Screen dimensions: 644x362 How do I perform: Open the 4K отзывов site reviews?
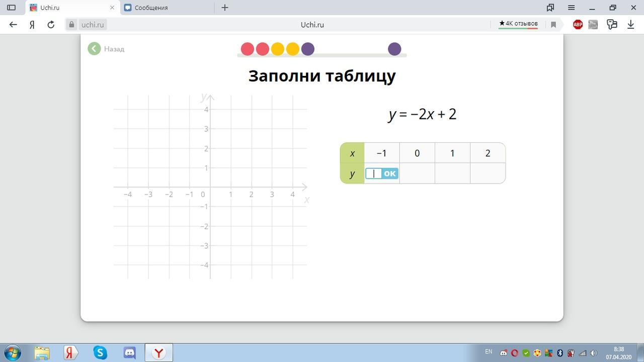[x=518, y=24]
